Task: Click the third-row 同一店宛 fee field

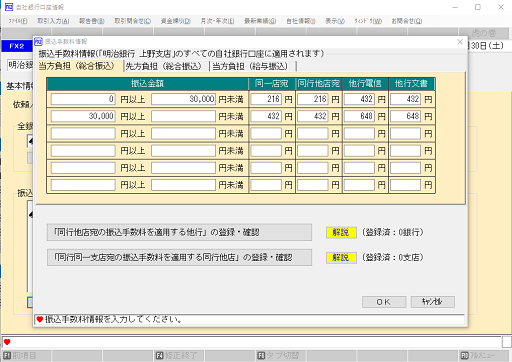Action: 266,134
